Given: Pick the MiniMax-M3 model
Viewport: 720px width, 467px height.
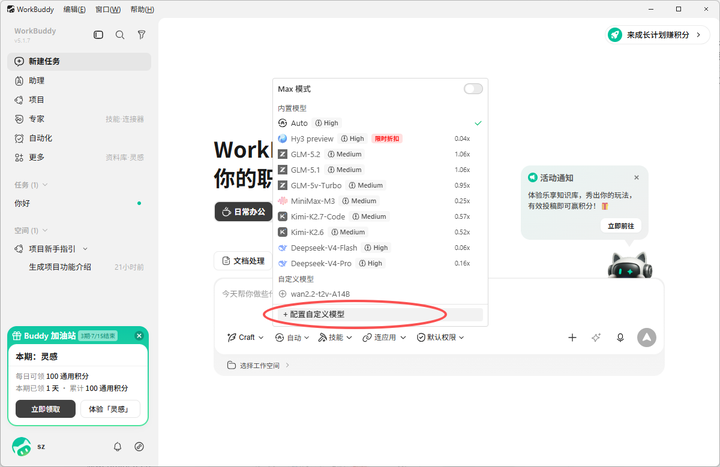Looking at the screenshot, I should (x=380, y=201).
